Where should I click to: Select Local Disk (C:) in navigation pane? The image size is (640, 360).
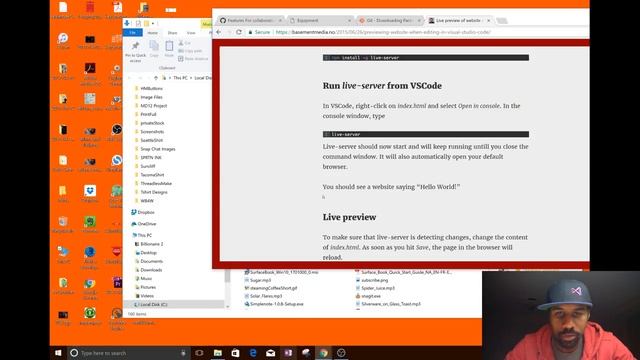[152, 304]
